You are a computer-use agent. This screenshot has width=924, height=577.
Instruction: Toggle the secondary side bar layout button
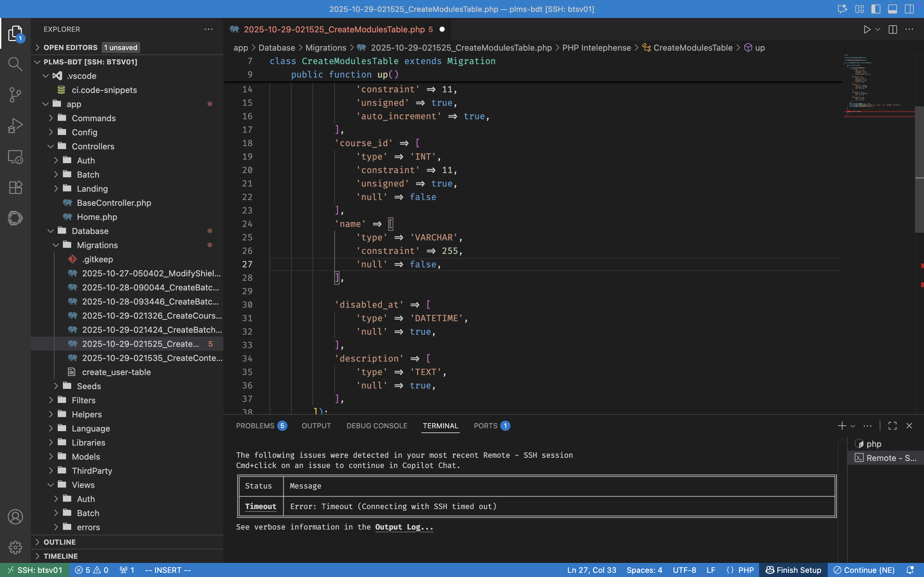click(x=909, y=9)
